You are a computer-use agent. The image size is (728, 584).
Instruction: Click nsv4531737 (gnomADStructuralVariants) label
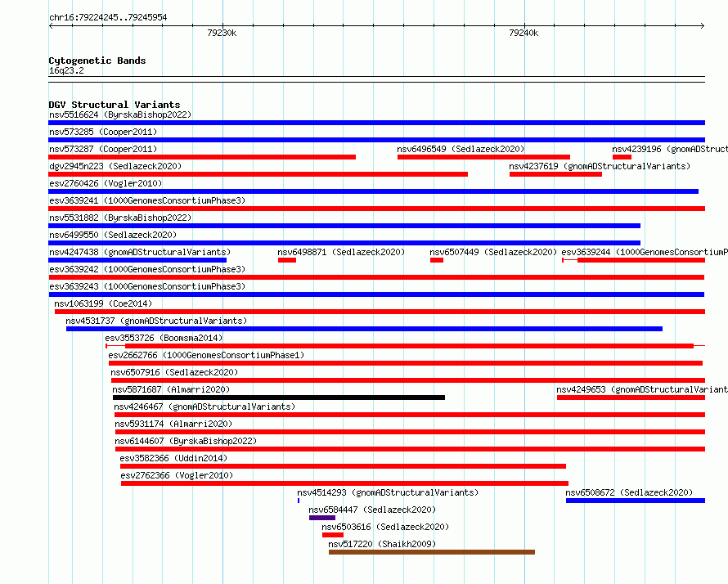pos(156,321)
